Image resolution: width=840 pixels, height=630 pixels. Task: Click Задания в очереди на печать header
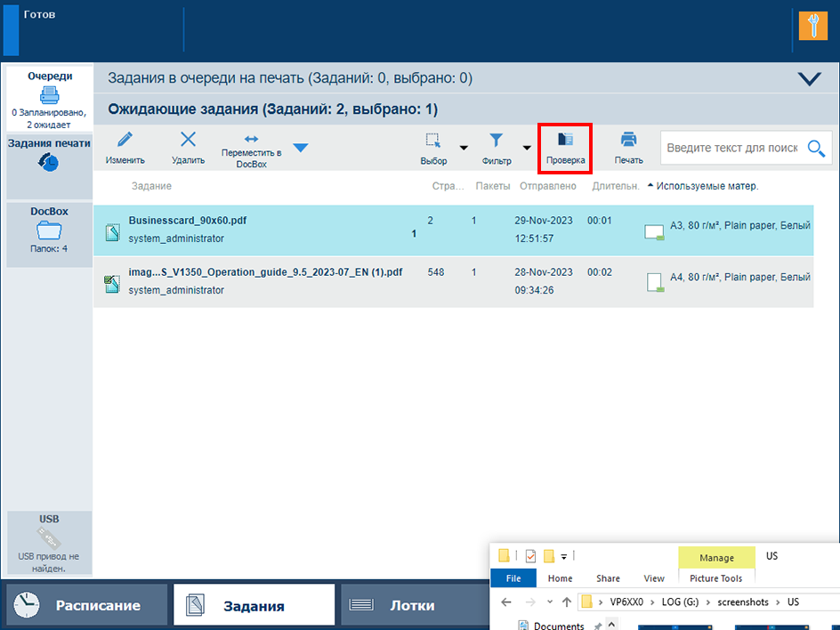click(290, 78)
